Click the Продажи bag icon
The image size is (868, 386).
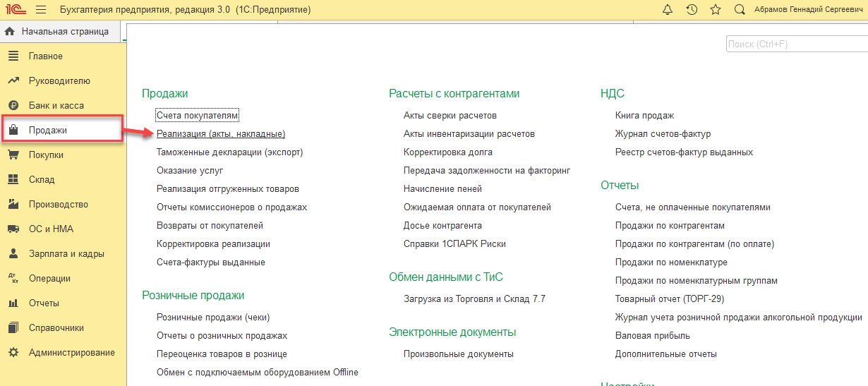[13, 130]
